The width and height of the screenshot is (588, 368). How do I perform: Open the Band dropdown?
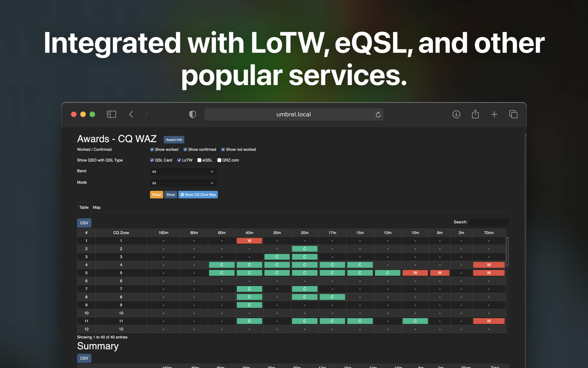point(183,171)
